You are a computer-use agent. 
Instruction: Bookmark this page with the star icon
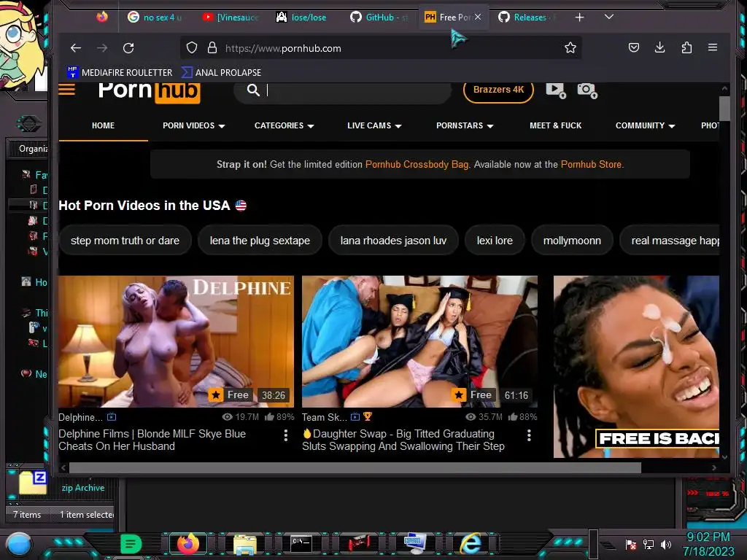tap(570, 47)
